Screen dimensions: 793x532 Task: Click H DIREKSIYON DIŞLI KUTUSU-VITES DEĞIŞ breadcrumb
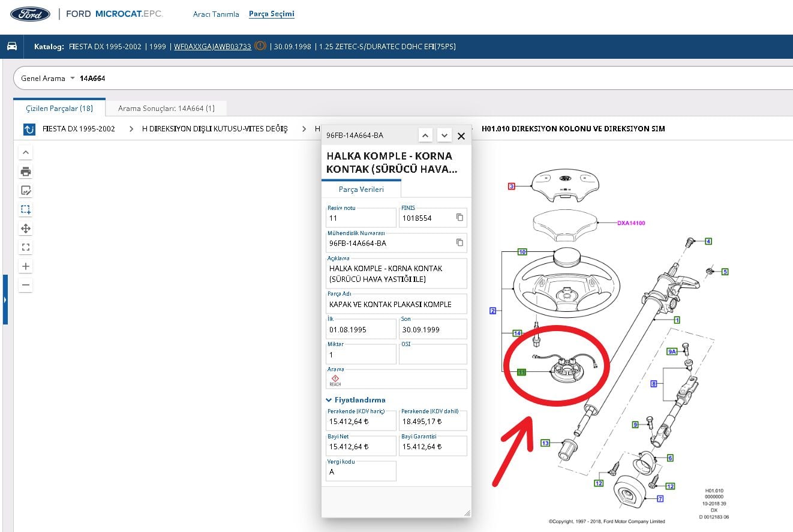(215, 129)
